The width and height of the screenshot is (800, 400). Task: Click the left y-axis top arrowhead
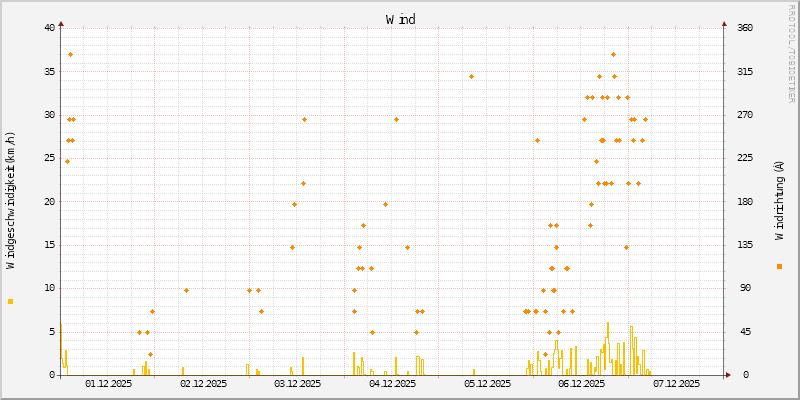(x=61, y=22)
